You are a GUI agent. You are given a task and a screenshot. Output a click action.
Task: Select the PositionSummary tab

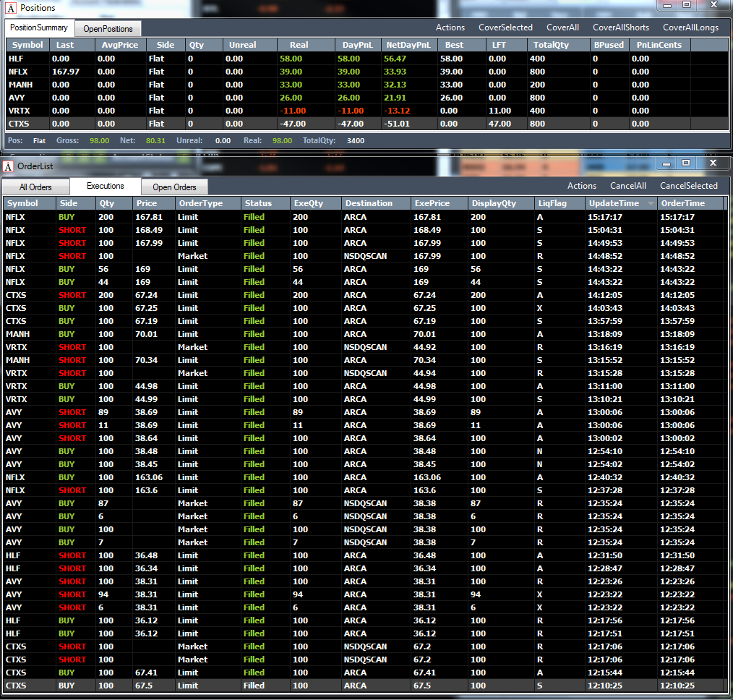point(40,28)
